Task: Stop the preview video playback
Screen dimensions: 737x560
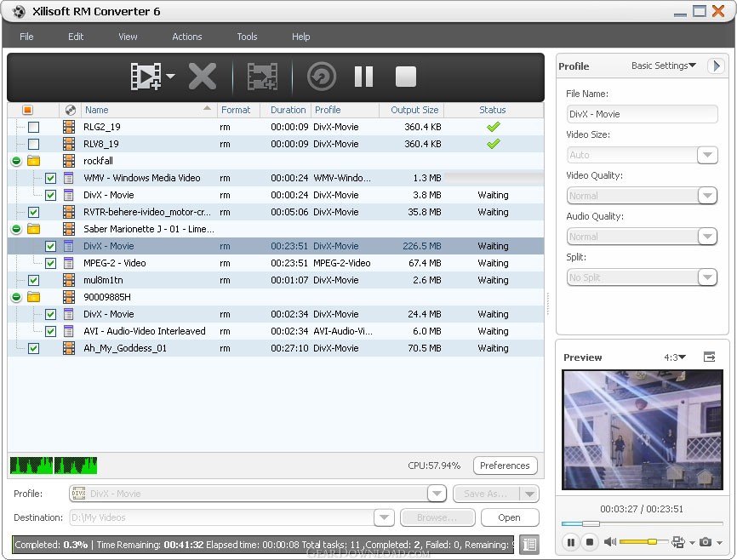Action: coord(589,542)
